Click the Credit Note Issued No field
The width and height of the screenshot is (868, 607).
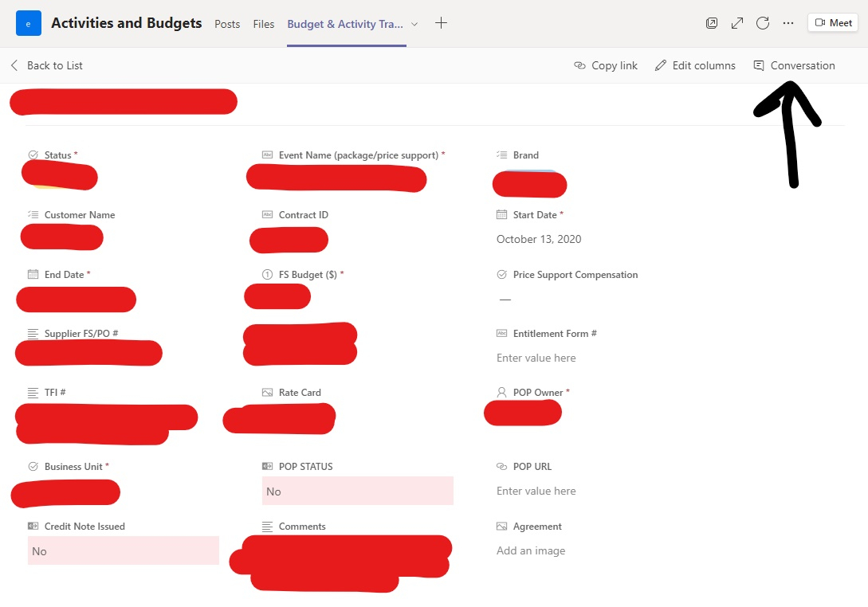point(124,550)
